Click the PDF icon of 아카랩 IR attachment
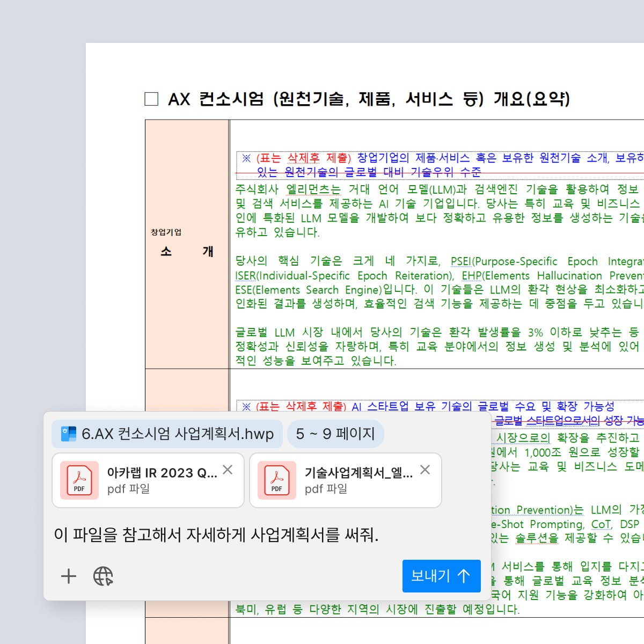The width and height of the screenshot is (644, 644). tap(79, 480)
